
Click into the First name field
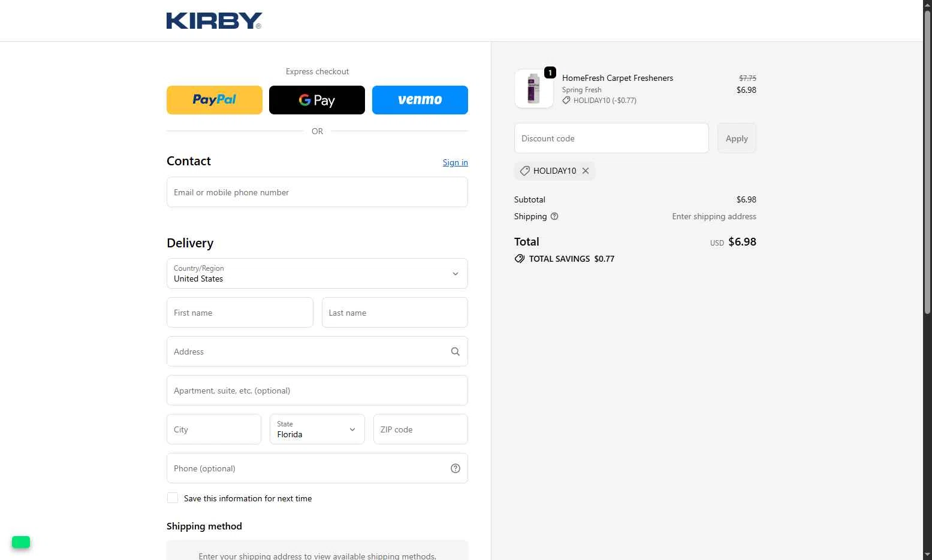(240, 313)
